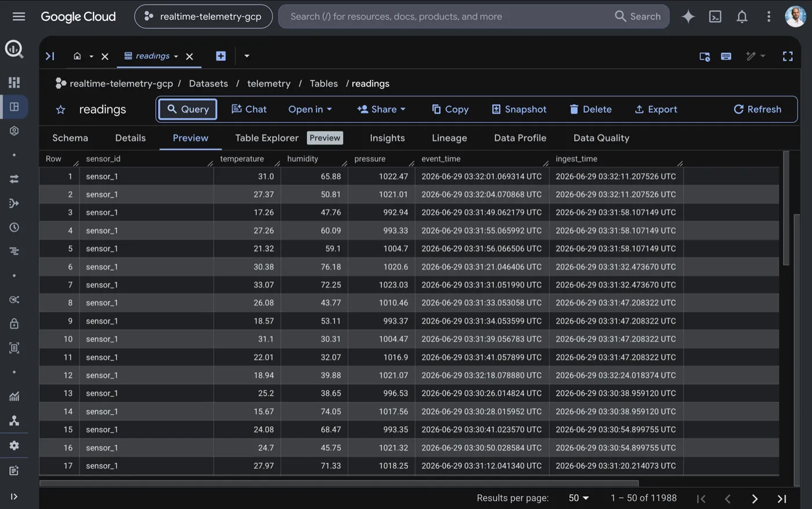Toggle full screen mode
Image resolution: width=812 pixels, height=509 pixels.
788,56
